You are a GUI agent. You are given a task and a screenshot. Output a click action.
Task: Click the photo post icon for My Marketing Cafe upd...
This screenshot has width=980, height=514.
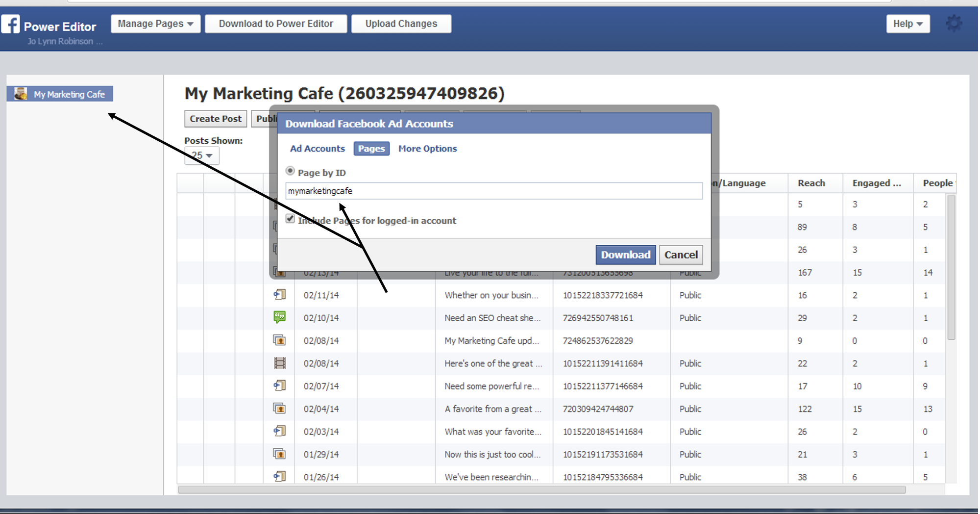tap(279, 340)
